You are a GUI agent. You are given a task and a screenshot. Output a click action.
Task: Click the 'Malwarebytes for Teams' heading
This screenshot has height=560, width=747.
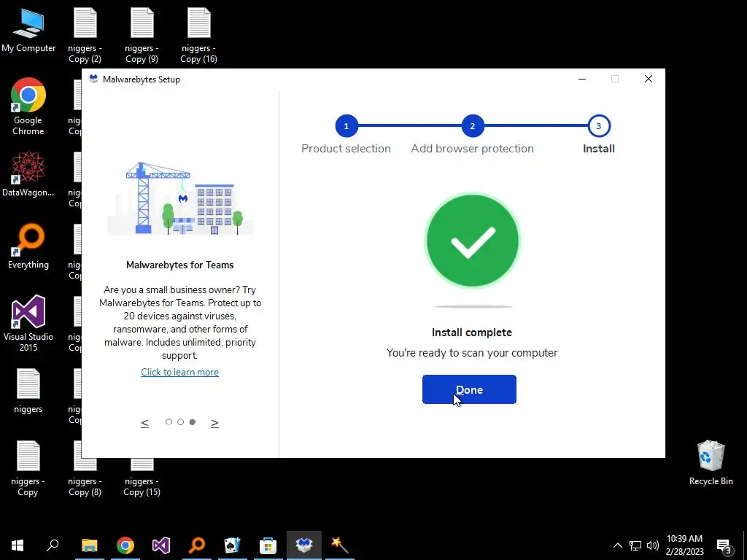179,265
